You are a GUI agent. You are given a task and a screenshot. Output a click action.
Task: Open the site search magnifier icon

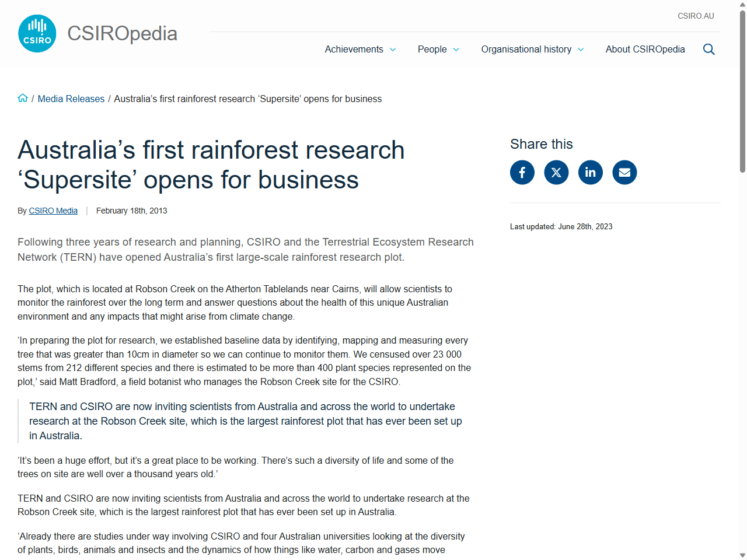[x=708, y=50]
